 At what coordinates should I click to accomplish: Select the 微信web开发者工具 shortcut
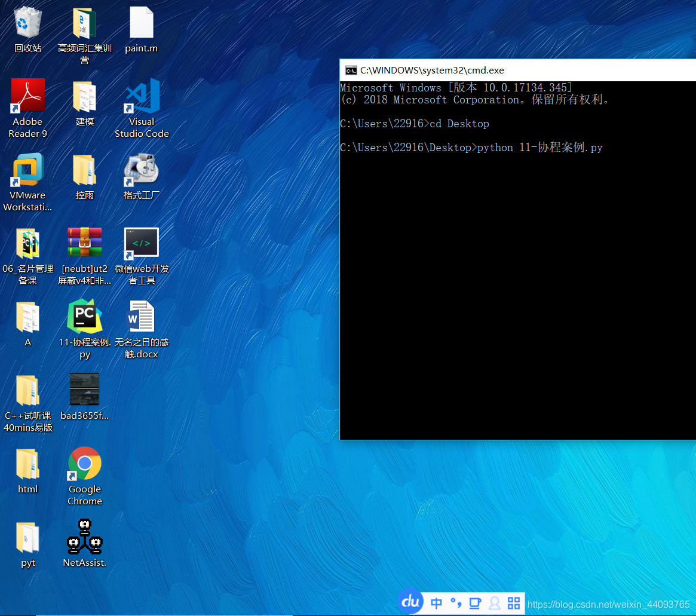point(141,243)
